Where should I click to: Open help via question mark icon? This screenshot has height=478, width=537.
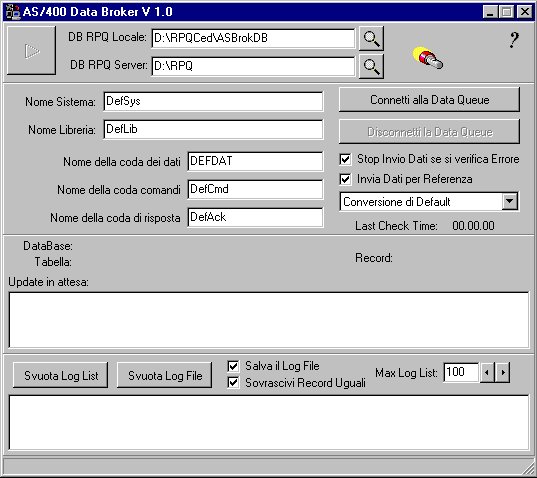point(513,40)
